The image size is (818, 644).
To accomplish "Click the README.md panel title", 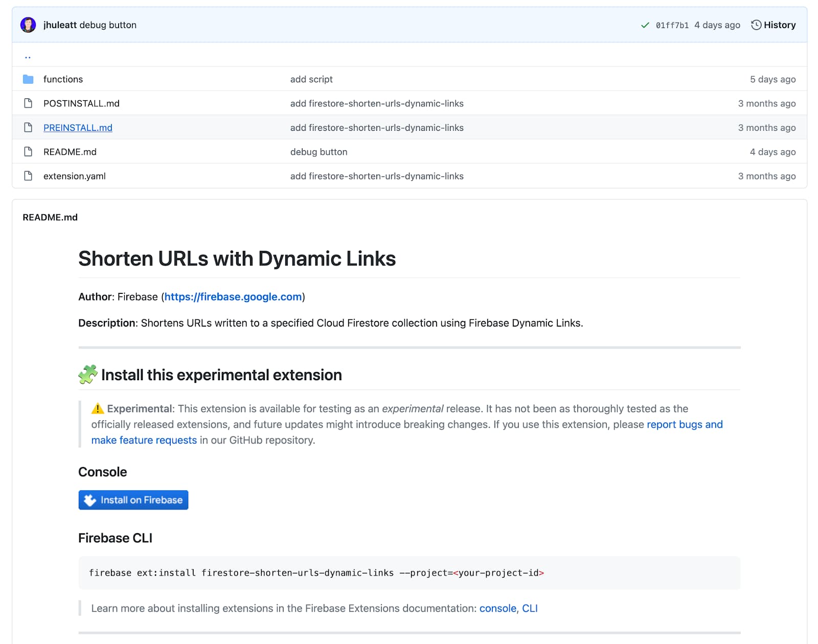I will click(50, 217).
